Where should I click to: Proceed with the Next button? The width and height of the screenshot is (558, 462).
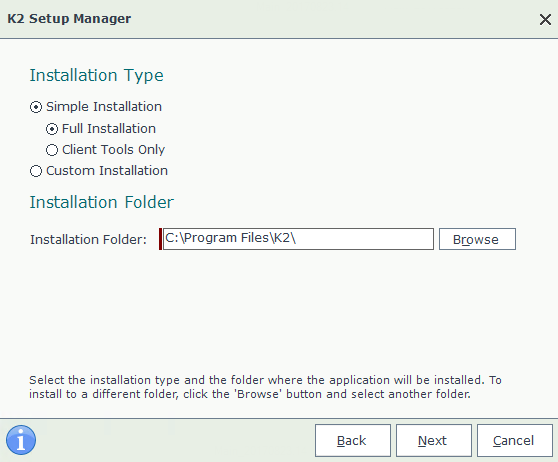[x=434, y=440]
